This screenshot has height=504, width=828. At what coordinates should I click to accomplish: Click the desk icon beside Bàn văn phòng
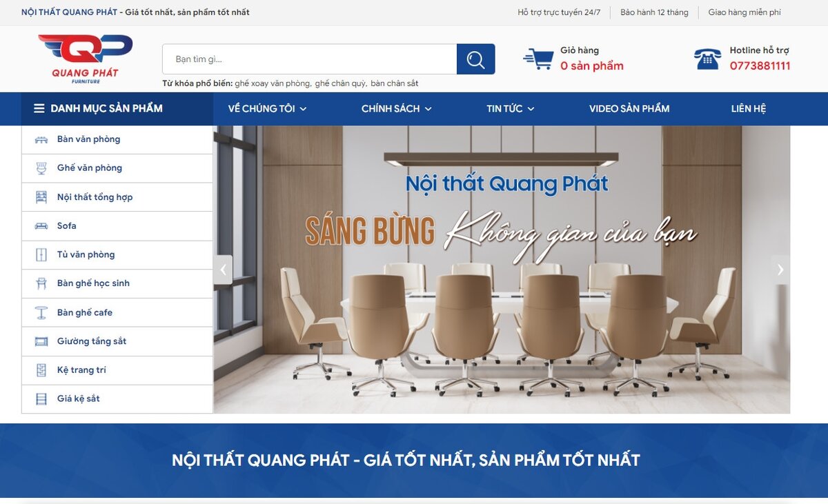41,139
